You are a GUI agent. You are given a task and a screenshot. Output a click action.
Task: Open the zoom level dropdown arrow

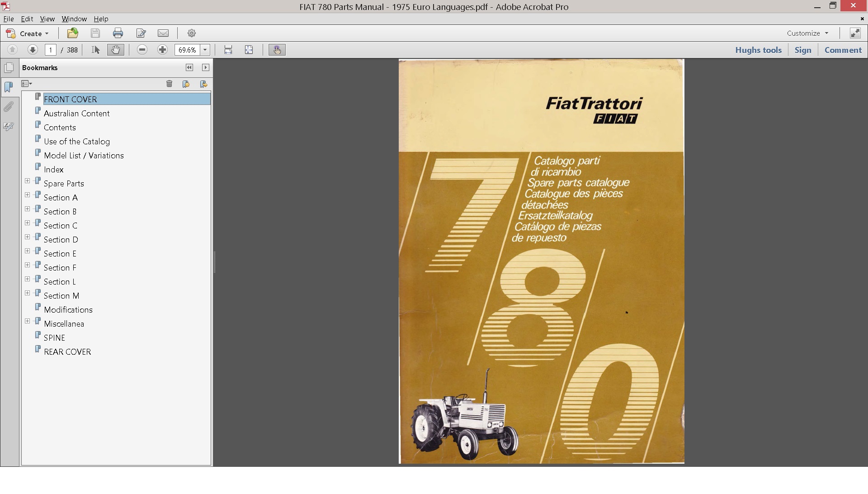click(205, 50)
